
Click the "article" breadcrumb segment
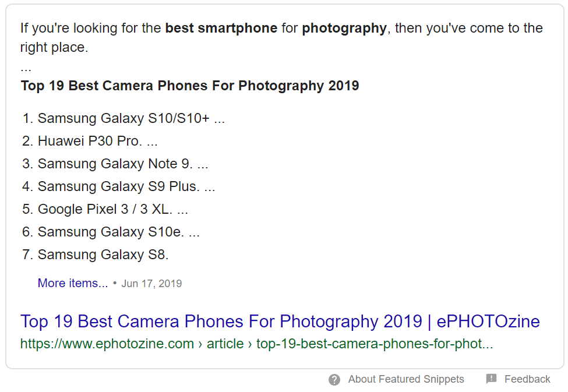[225, 344]
